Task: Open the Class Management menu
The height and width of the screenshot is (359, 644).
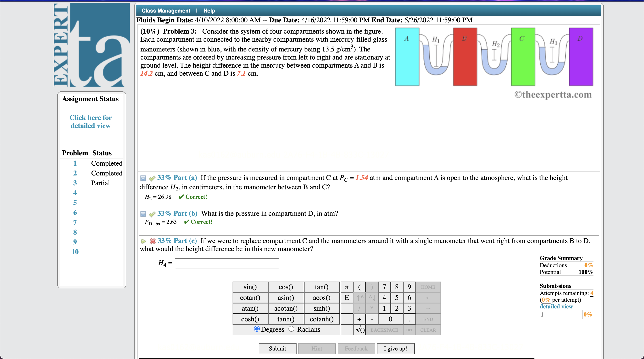Action: pos(166,11)
